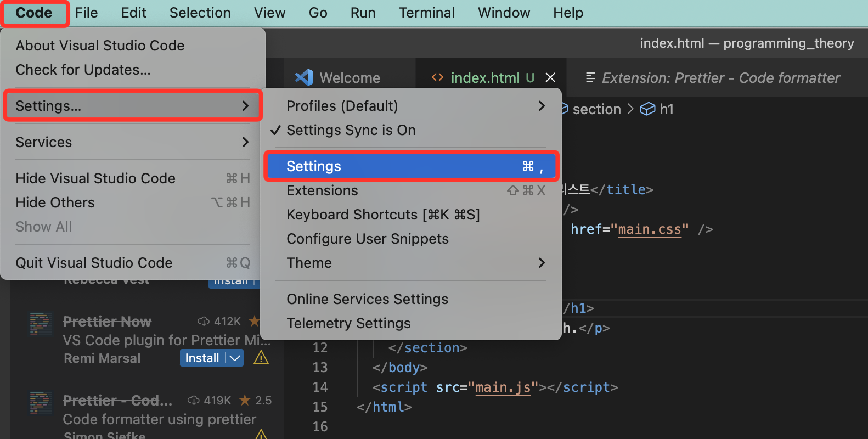
Task: Choose Quit Visual Studio Code
Action: tap(132, 263)
